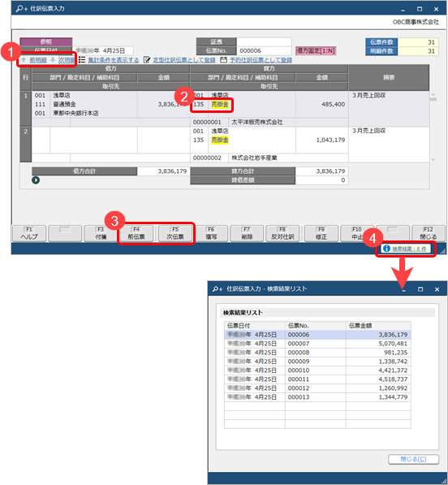Select voucher 000009 row in results list

click(317, 362)
